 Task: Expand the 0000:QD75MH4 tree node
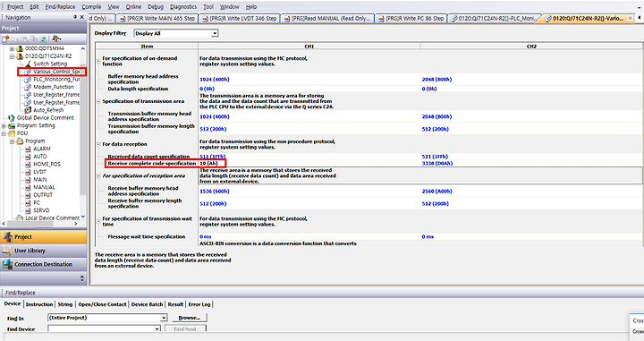click(x=12, y=48)
